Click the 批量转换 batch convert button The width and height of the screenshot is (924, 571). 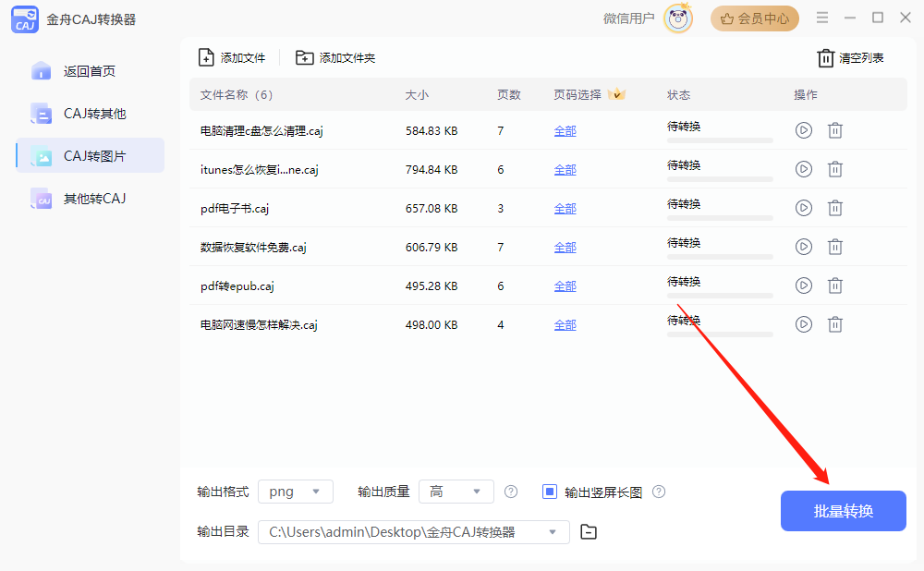pyautogui.click(x=844, y=511)
